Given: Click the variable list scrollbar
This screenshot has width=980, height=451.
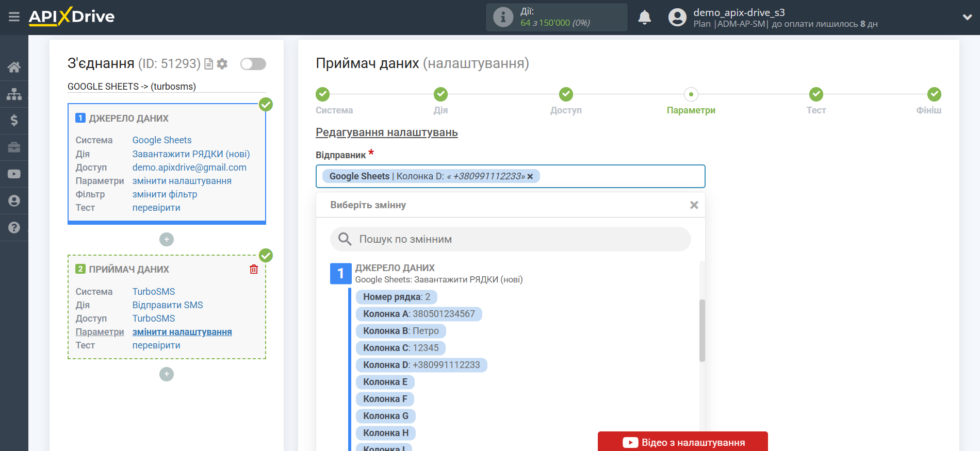Looking at the screenshot, I should point(702,330).
